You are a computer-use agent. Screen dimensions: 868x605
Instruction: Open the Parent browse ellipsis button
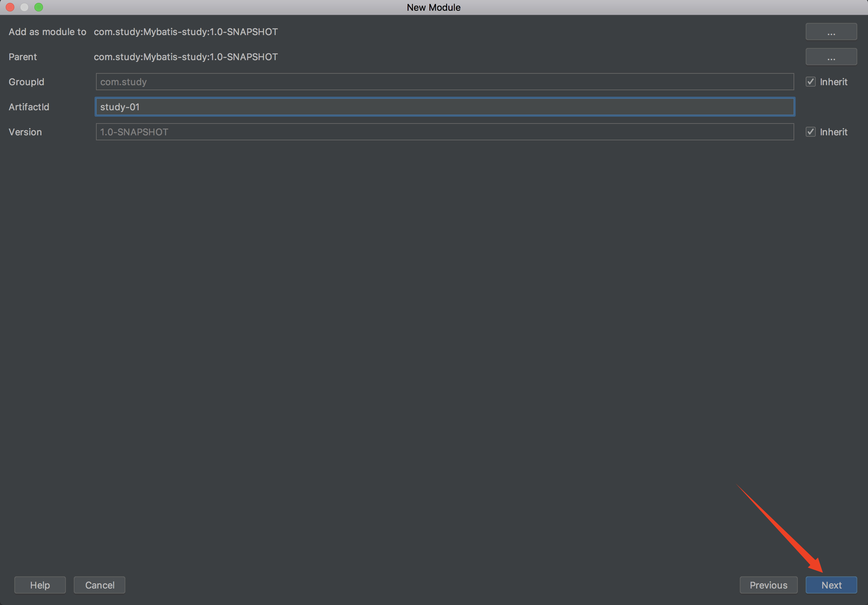coord(831,57)
